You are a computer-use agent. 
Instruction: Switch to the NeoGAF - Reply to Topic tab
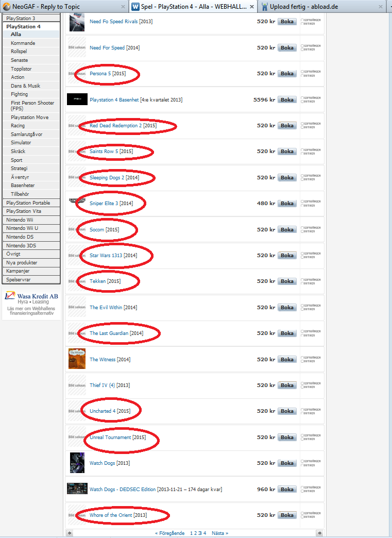[64, 7]
